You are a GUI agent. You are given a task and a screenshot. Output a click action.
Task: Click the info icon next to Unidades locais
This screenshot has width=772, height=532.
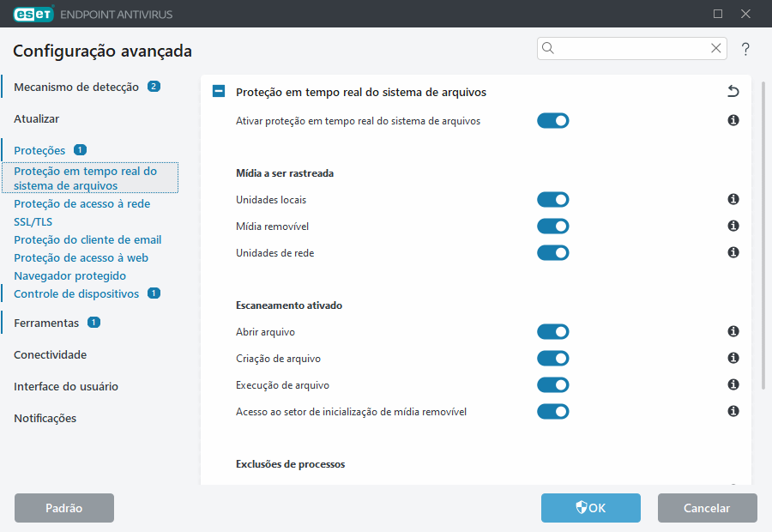click(x=733, y=199)
